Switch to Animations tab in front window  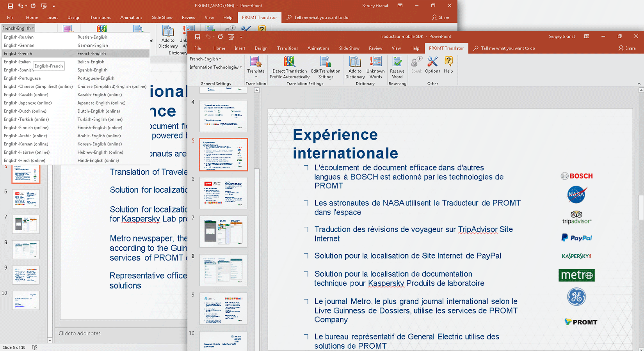point(318,48)
